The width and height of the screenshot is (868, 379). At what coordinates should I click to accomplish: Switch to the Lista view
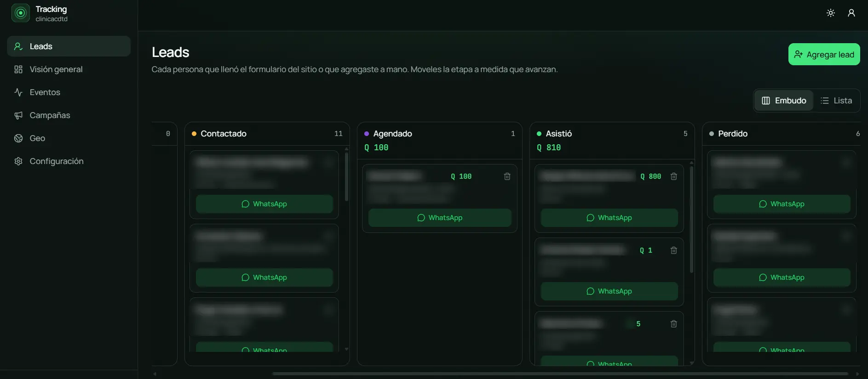836,101
